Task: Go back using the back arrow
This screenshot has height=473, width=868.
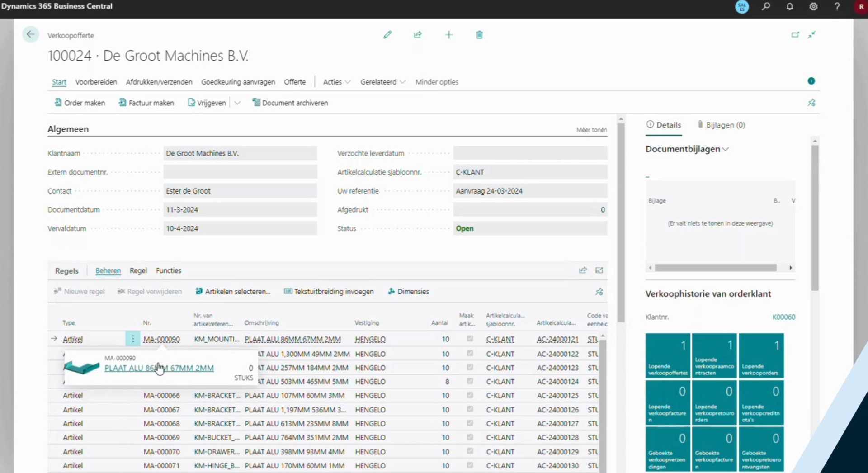Action: click(30, 34)
